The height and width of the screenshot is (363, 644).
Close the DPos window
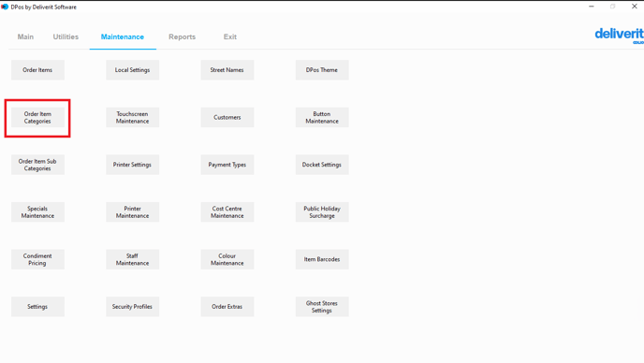[x=634, y=7]
